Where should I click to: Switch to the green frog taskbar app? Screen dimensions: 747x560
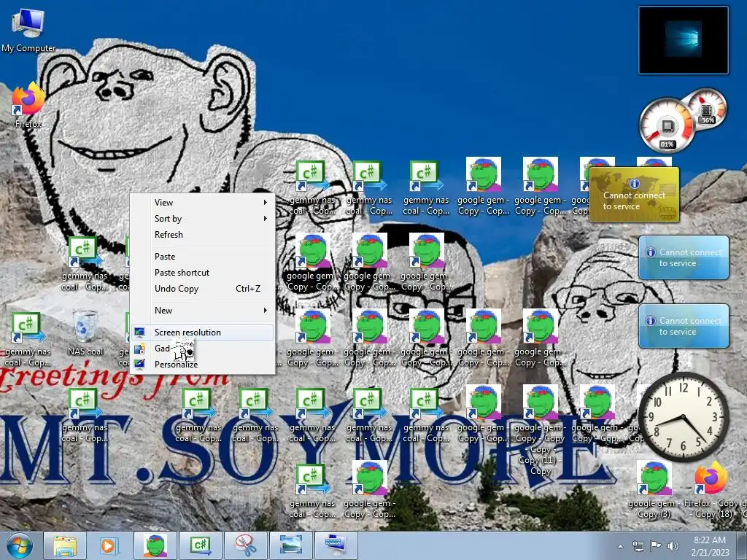click(155, 545)
